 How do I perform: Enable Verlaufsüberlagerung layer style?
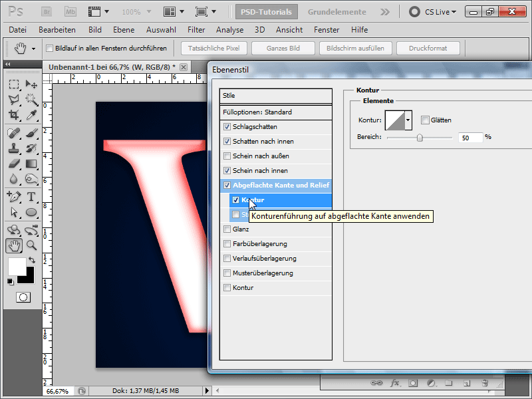click(x=227, y=259)
